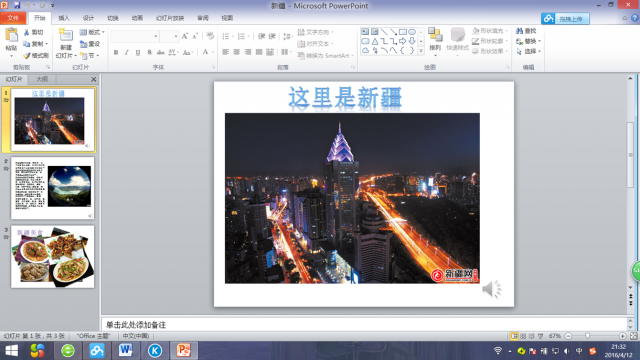640x360 pixels.
Task: Open the font size dropdown
Action: tap(176, 36)
